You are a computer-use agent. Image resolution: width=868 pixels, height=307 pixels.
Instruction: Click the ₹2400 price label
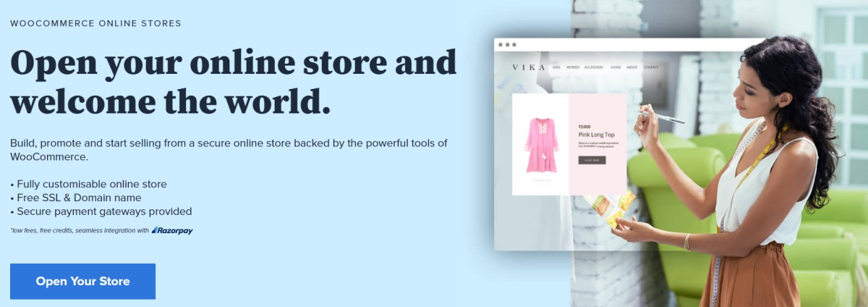coord(584,126)
